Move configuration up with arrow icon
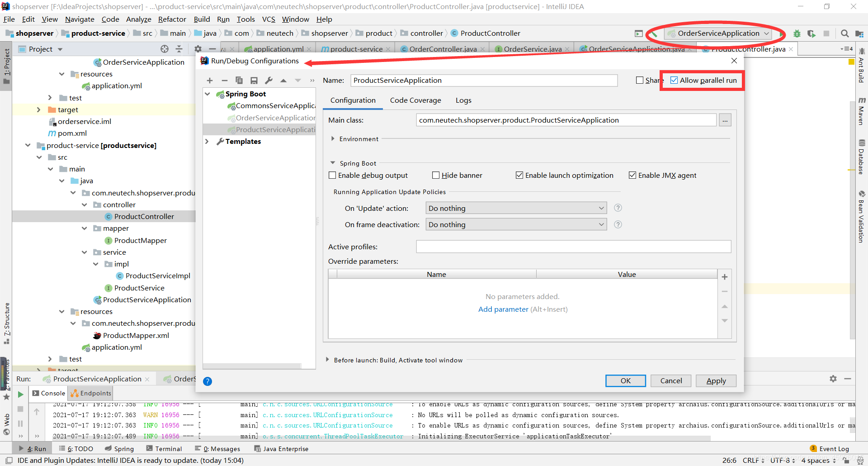The height and width of the screenshot is (466, 868). [283, 81]
